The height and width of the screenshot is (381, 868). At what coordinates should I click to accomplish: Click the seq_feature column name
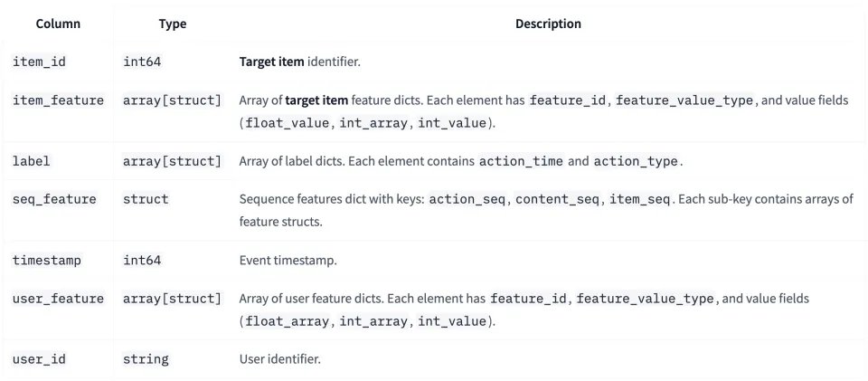point(54,199)
